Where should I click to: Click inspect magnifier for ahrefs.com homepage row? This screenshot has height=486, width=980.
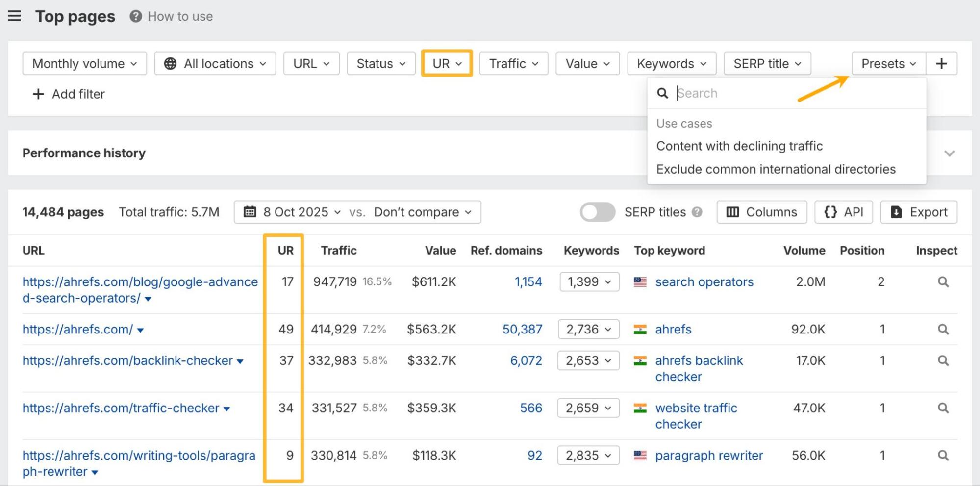point(943,329)
